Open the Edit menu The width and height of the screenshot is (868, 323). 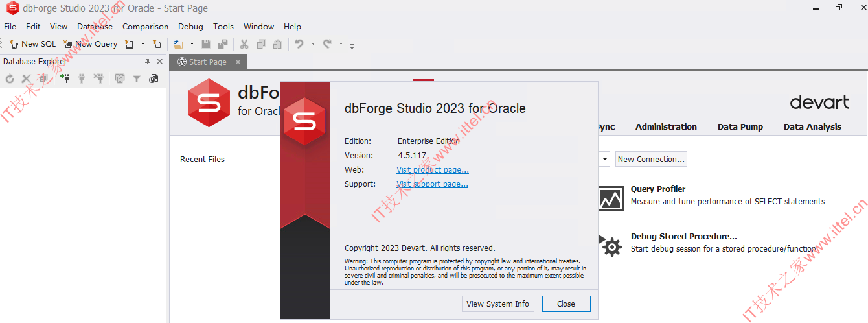click(x=33, y=27)
